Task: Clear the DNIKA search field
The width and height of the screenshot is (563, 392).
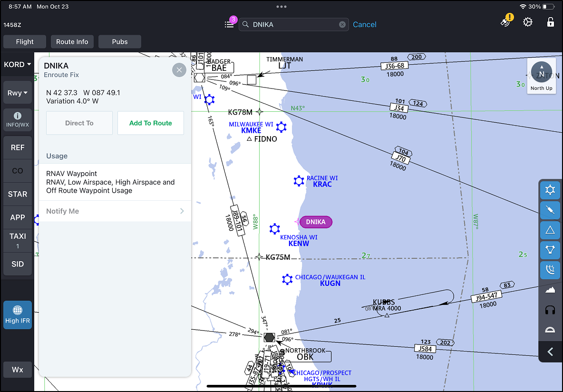Action: (342, 24)
